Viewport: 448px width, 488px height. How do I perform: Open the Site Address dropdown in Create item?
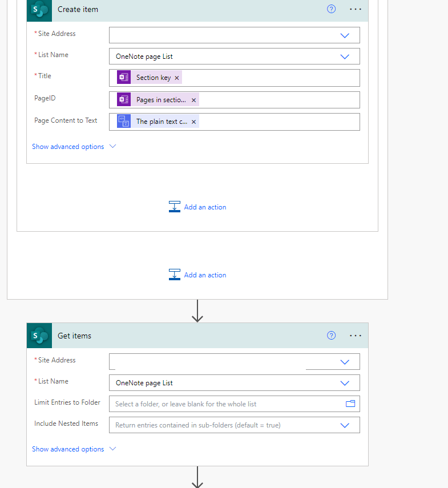click(x=344, y=35)
